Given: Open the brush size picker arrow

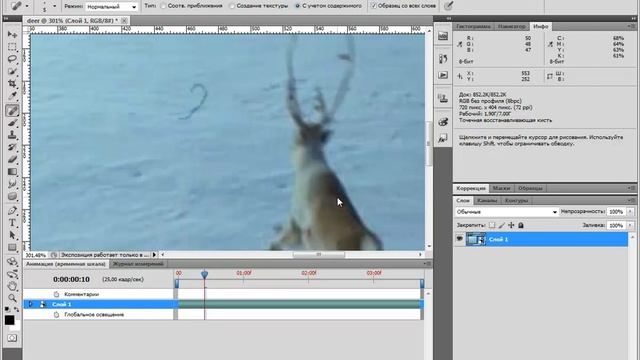Looking at the screenshot, I should coord(54,6).
